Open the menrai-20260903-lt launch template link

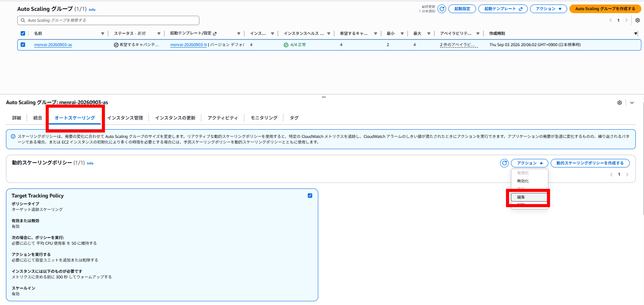(189, 45)
